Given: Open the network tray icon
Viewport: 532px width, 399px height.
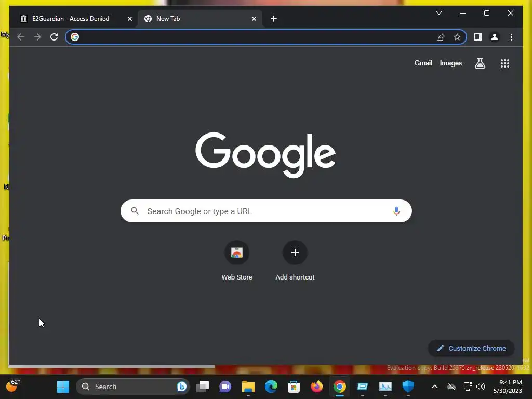Looking at the screenshot, I should pos(468,387).
